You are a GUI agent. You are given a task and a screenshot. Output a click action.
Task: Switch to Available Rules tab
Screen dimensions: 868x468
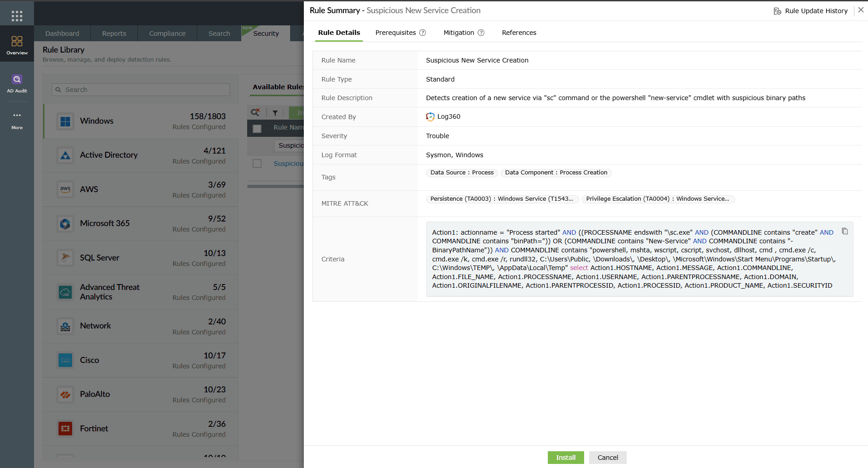[278, 87]
